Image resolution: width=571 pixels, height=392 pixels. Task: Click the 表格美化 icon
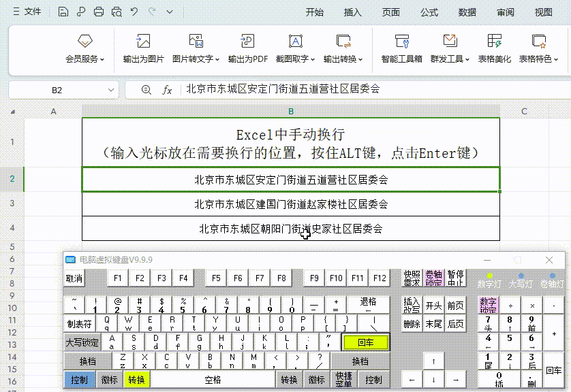[494, 41]
